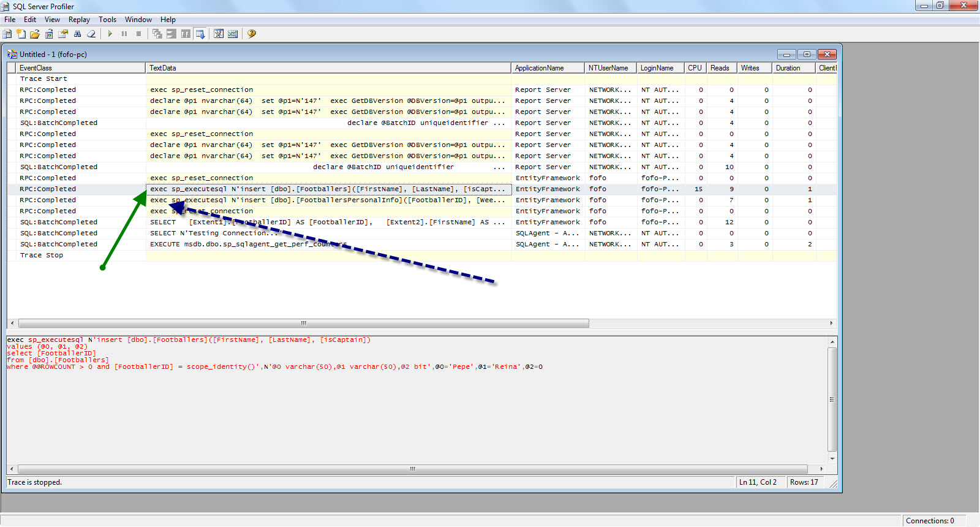Select the insert [dbo].[Footballers] row

(422, 189)
